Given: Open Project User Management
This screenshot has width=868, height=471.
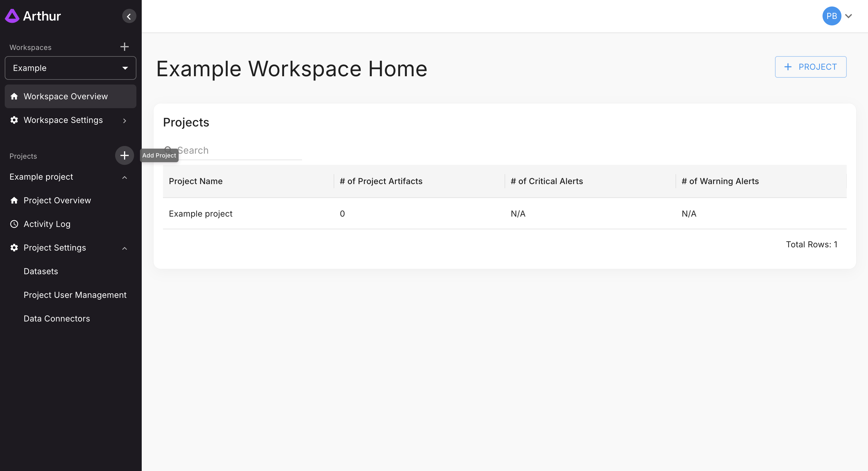Looking at the screenshot, I should coord(75,295).
